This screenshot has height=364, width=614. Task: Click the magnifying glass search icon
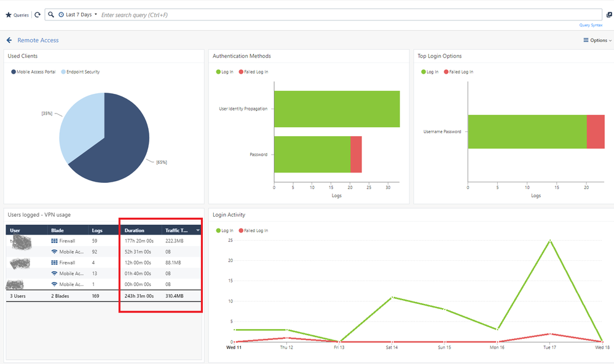(x=51, y=15)
